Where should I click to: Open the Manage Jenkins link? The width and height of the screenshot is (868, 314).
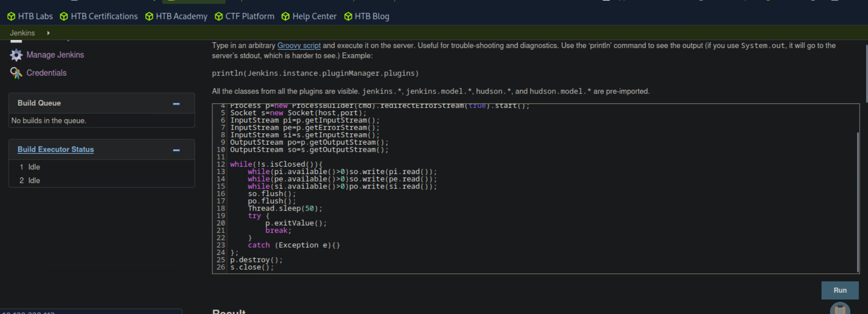point(55,55)
